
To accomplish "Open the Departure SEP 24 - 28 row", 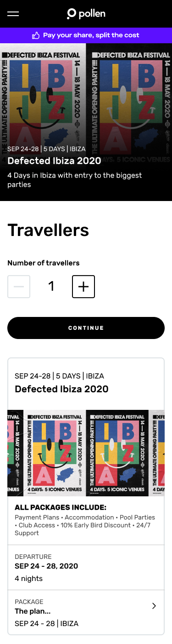I will 86,567.
